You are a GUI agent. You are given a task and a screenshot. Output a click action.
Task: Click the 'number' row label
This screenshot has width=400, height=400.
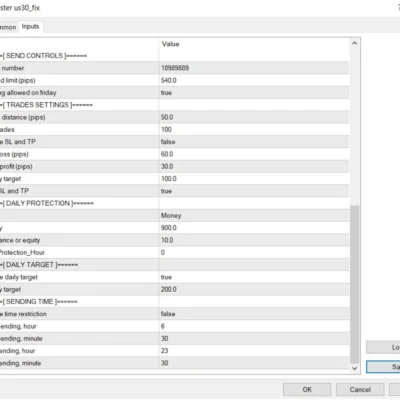[x=13, y=68]
